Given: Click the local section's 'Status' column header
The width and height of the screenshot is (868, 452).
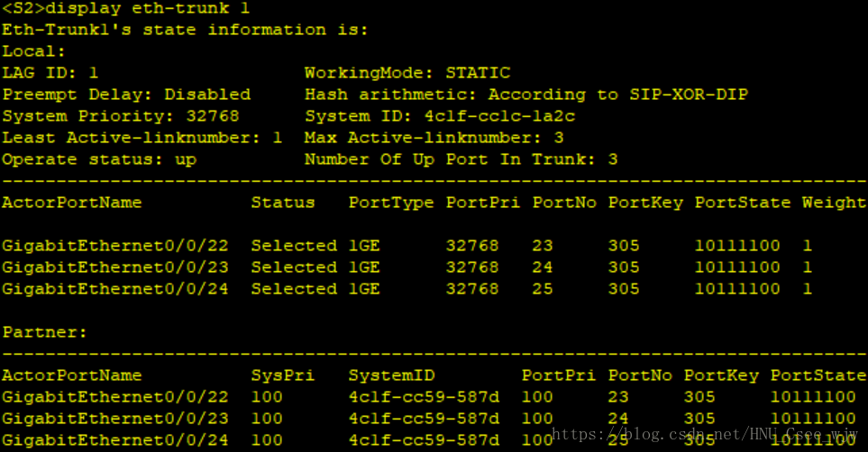Looking at the screenshot, I should 282,203.
